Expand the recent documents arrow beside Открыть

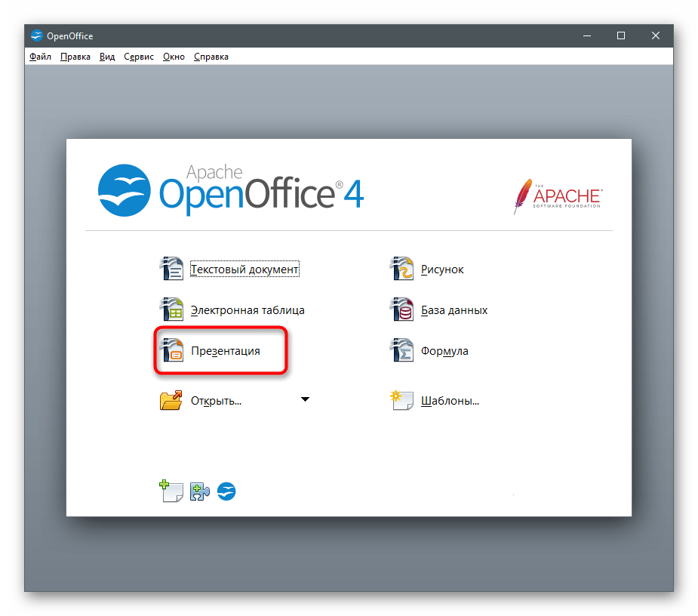(305, 399)
